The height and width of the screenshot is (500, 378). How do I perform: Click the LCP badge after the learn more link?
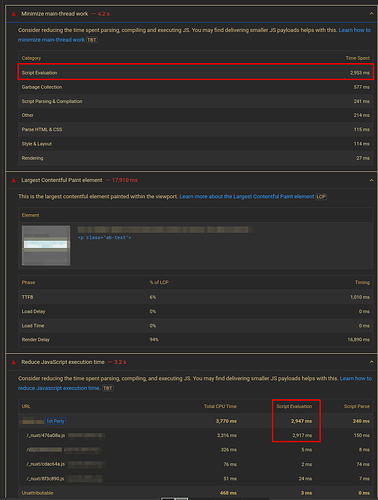321,197
